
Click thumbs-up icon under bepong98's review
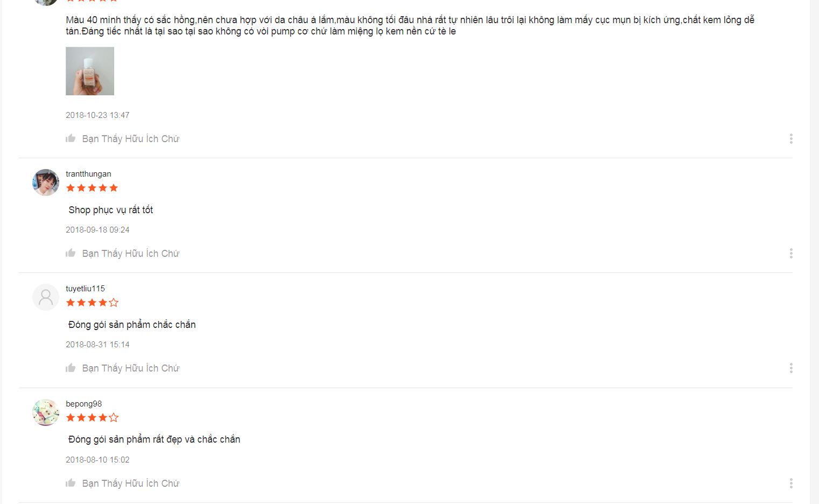click(71, 483)
